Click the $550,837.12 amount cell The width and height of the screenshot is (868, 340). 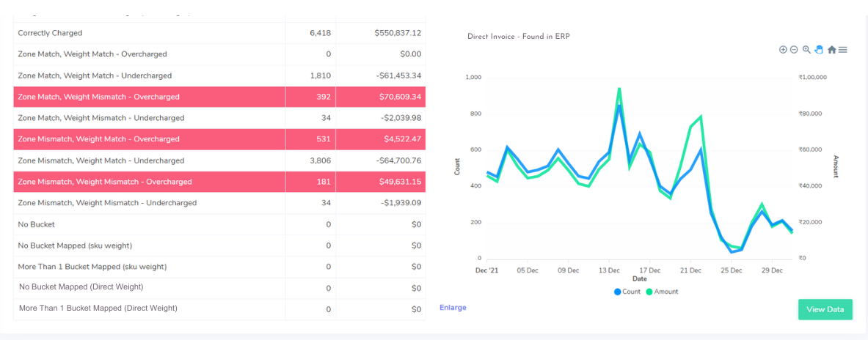coord(398,33)
